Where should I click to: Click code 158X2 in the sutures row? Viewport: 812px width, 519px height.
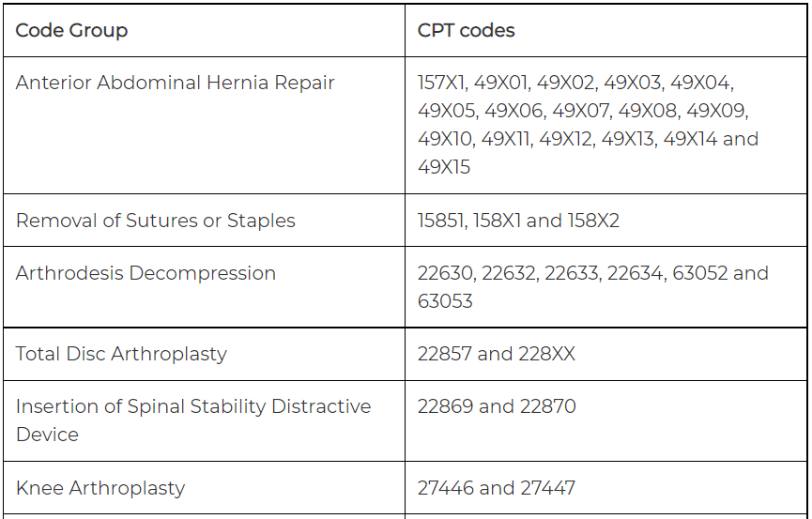[593, 221]
